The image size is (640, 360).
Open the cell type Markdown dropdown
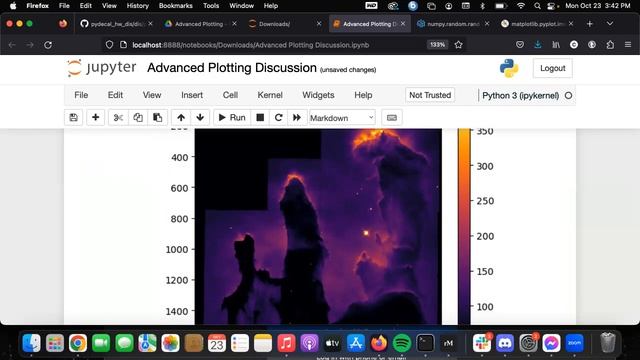pyautogui.click(x=342, y=118)
